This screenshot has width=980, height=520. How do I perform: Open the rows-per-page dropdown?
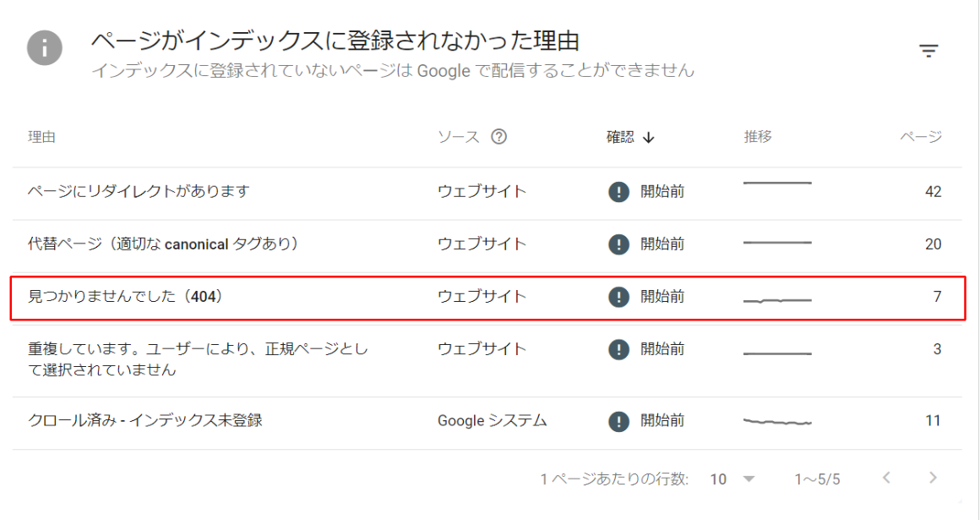click(x=733, y=479)
